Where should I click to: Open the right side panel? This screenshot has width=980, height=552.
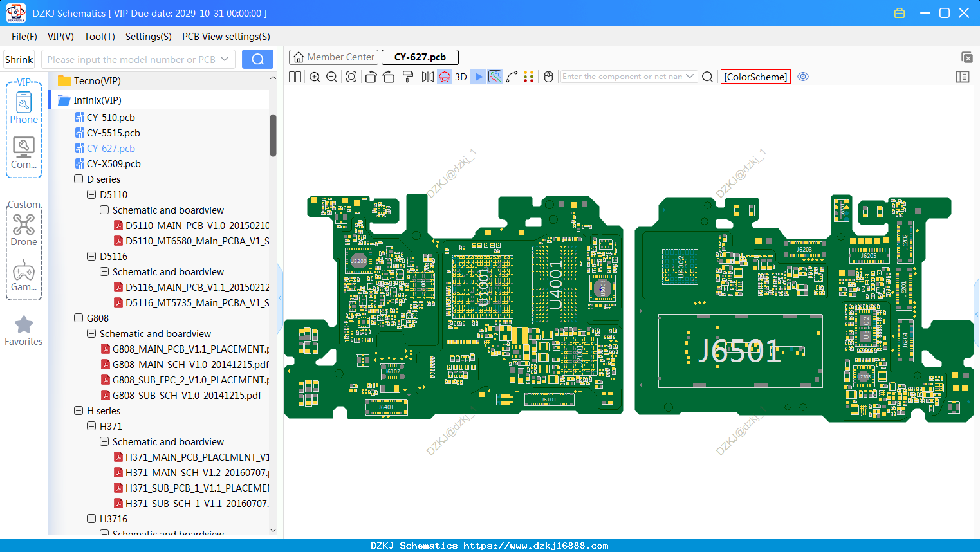963,77
